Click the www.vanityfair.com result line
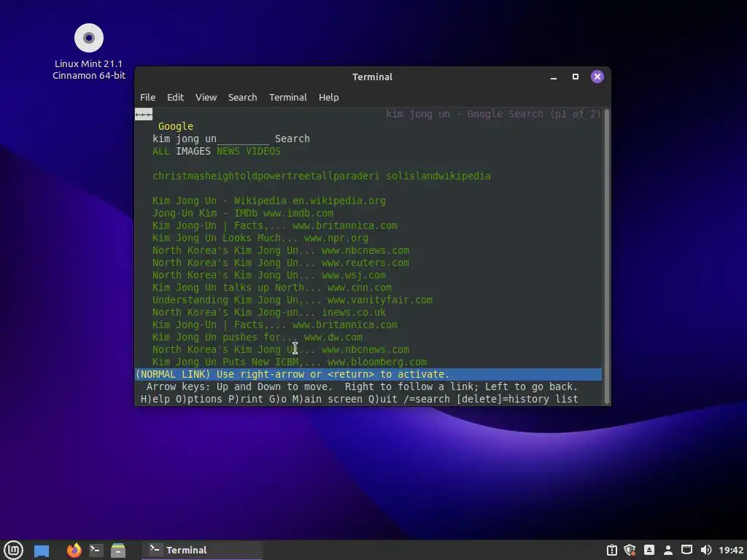The image size is (747, 560). click(293, 300)
